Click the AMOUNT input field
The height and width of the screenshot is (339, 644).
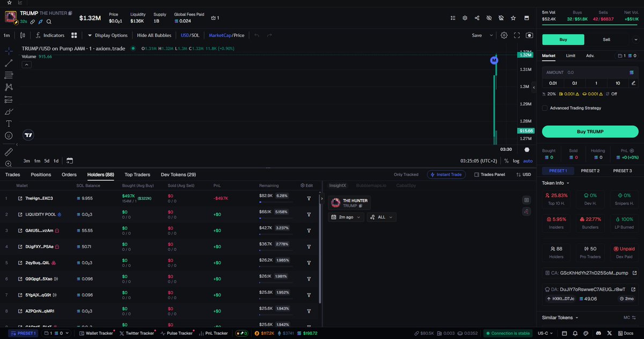tap(590, 72)
